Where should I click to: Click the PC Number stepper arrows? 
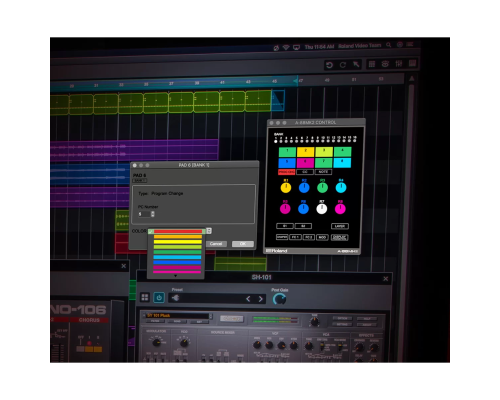[x=153, y=214]
